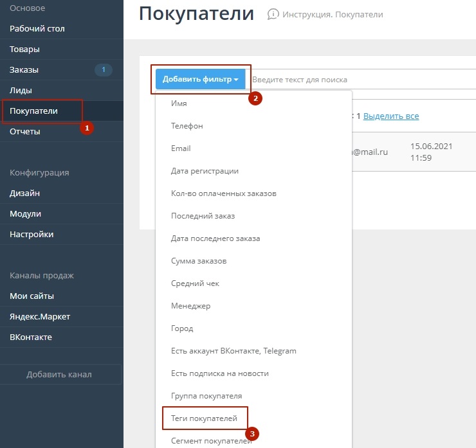Viewport: 476px width, 448px height.
Task: Choose the Теги покупателей filter option
Action: coord(205,418)
